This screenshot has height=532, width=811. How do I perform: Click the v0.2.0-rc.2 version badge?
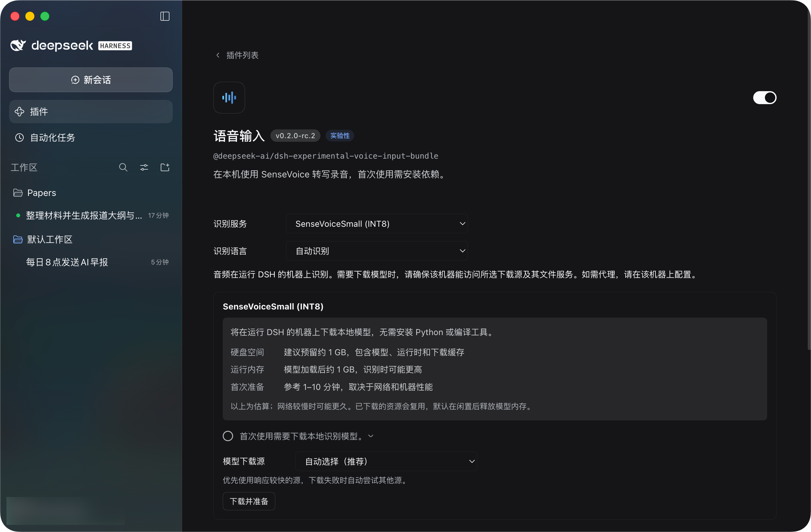(x=295, y=136)
